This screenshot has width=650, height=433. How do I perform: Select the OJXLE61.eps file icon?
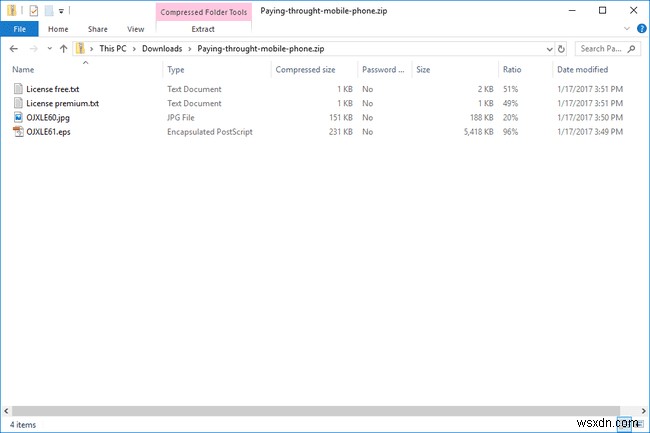[x=18, y=131]
